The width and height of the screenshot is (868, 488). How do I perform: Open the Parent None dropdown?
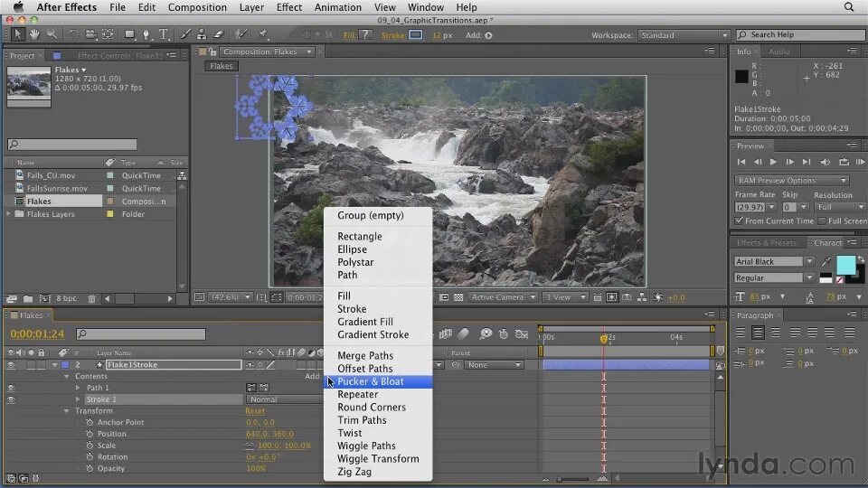[x=494, y=365]
